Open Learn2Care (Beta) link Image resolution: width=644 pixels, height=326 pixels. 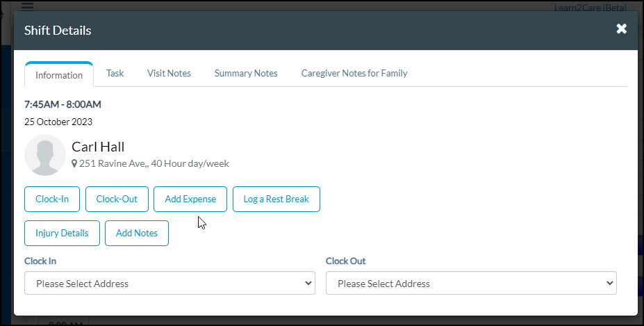pyautogui.click(x=591, y=8)
